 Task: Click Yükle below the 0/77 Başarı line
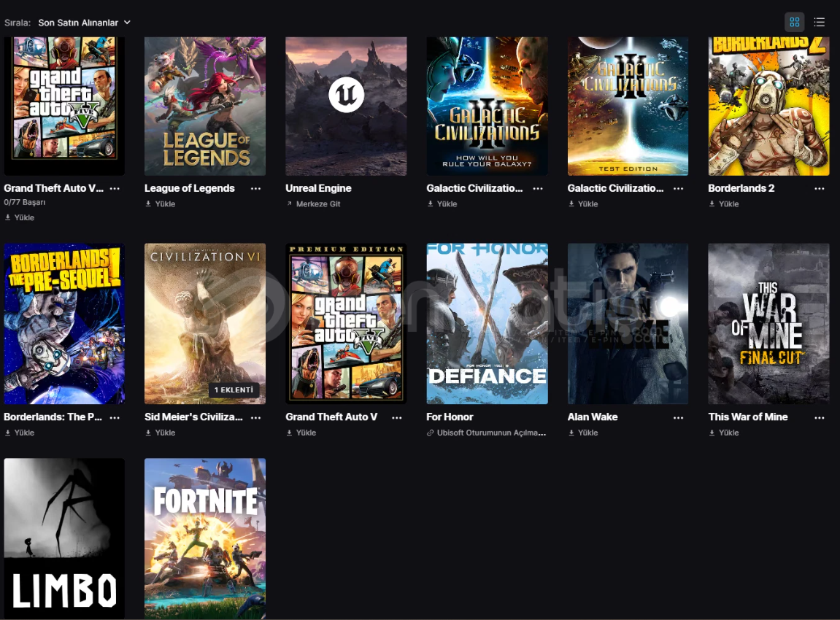pos(19,217)
